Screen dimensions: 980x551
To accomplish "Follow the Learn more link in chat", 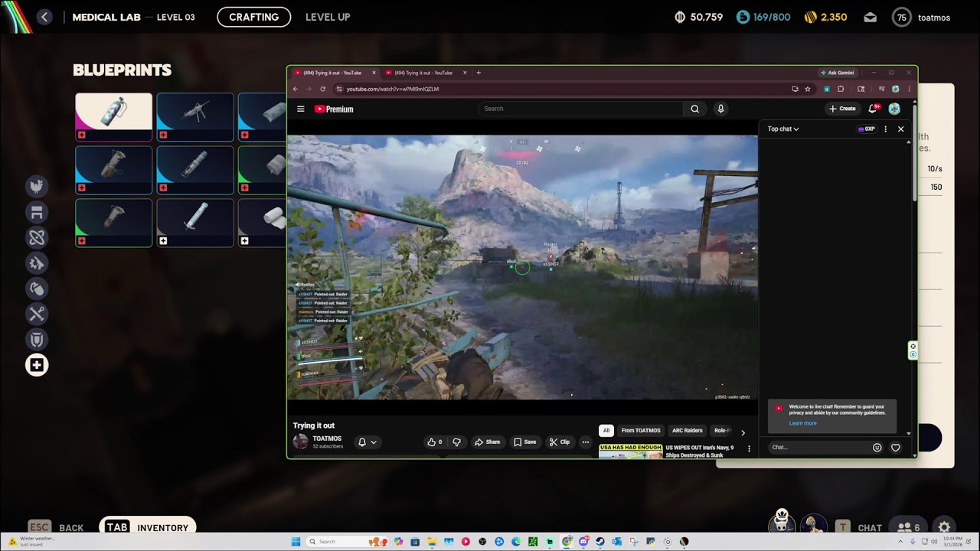I will coord(803,423).
